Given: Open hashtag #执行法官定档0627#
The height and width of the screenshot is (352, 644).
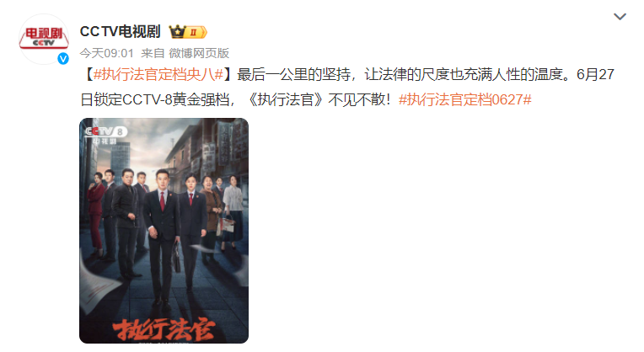Looking at the screenshot, I should point(465,99).
